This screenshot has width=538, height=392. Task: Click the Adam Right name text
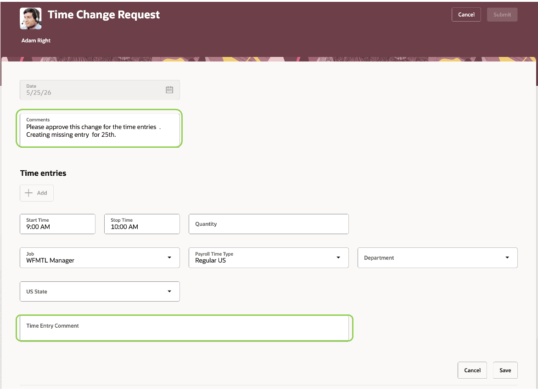(36, 40)
